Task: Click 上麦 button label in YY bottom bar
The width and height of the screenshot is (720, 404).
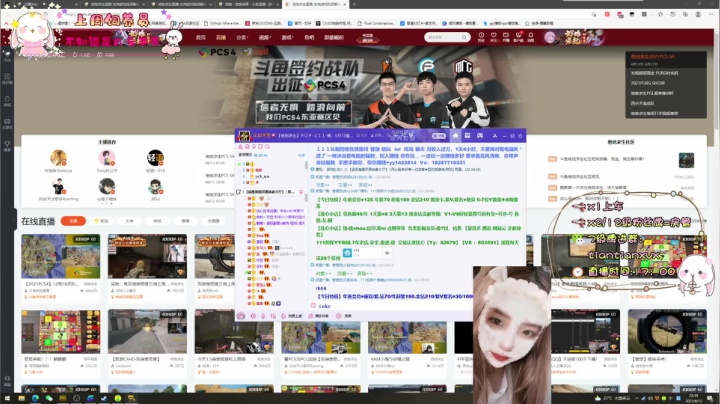Action: click(295, 316)
